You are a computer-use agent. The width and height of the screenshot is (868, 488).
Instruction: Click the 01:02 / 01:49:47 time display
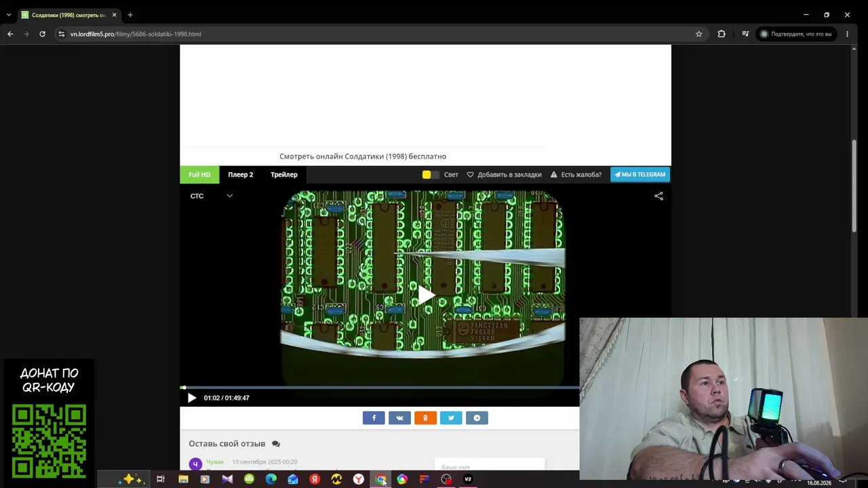click(x=226, y=398)
